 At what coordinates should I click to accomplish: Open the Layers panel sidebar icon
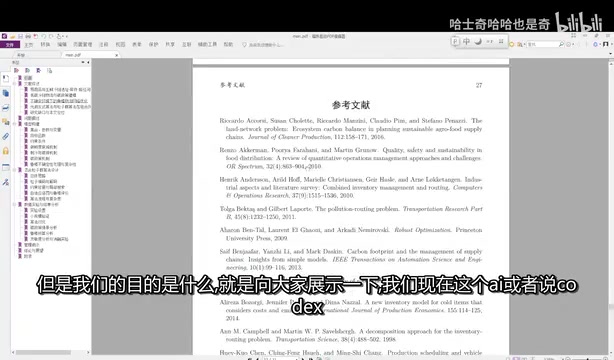pyautogui.click(x=5, y=108)
